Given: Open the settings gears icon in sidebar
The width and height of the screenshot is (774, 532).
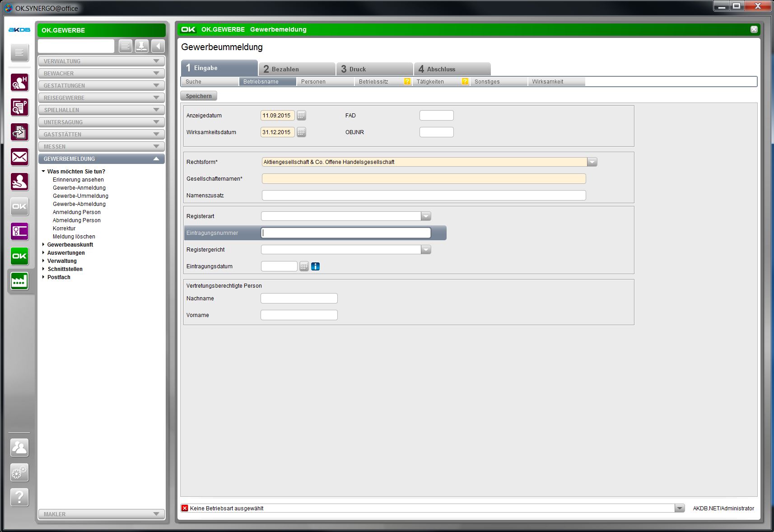Looking at the screenshot, I should pyautogui.click(x=19, y=472).
